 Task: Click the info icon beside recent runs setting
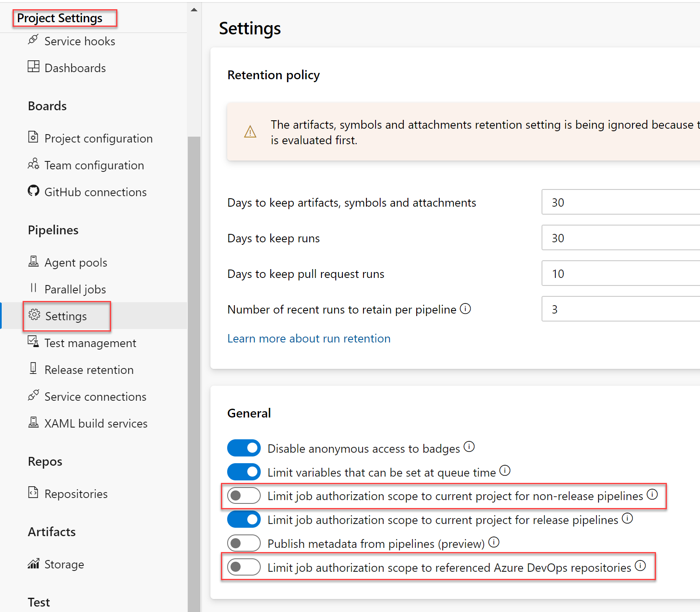[x=465, y=309]
